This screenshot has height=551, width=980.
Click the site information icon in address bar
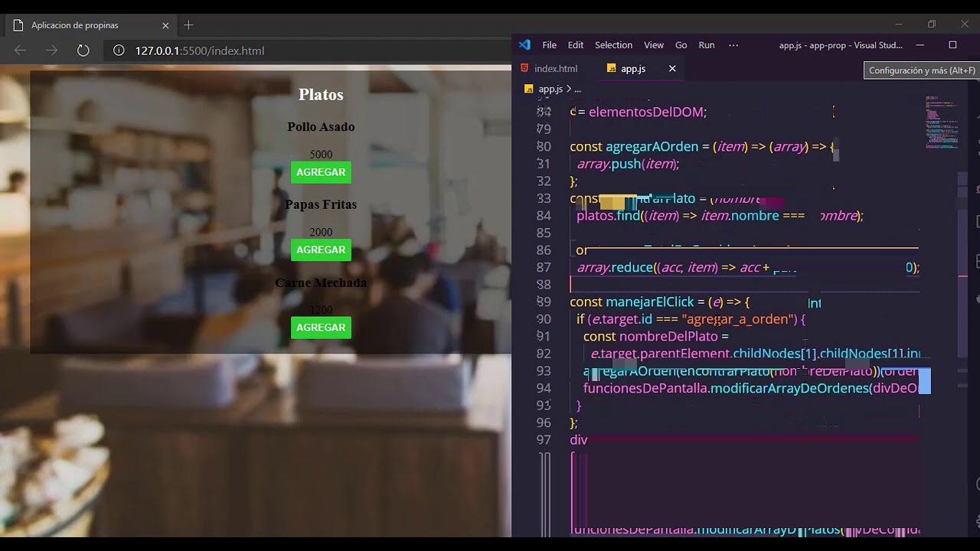point(119,51)
